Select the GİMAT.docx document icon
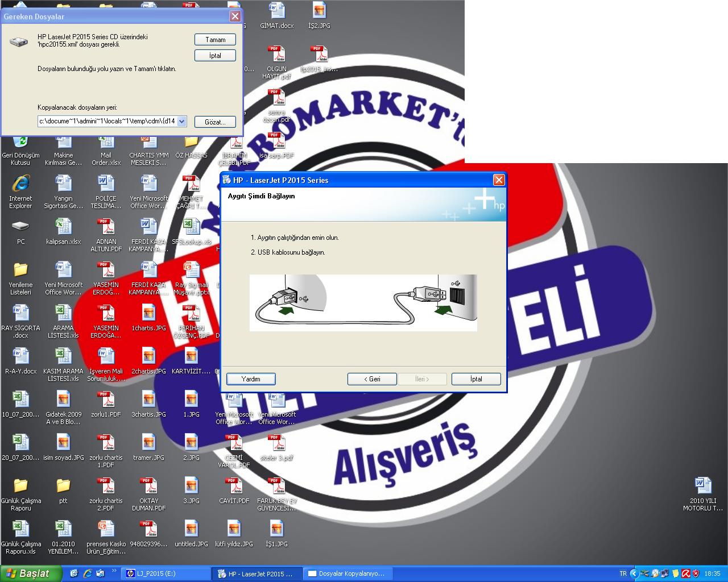728x582 pixels. (x=276, y=10)
